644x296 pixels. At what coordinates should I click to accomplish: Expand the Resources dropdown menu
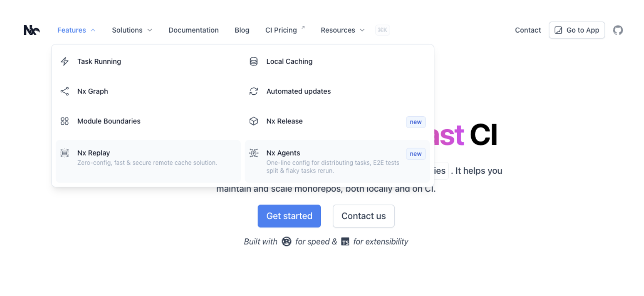pos(342,30)
